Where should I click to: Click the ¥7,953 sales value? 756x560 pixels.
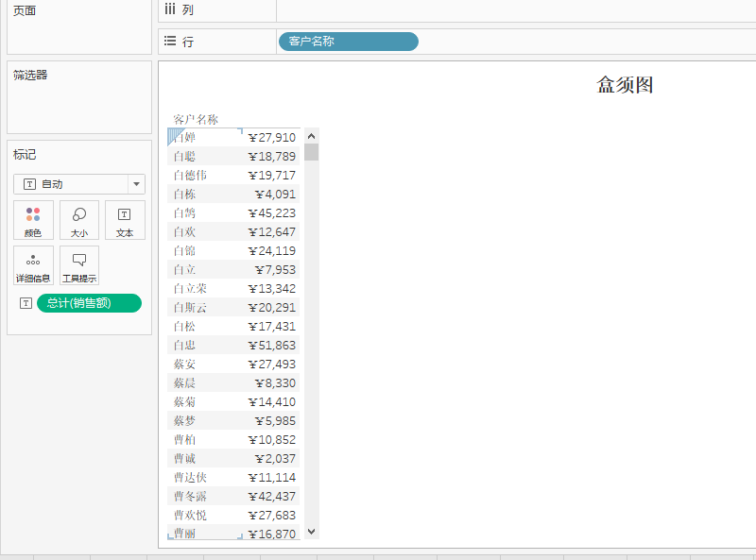pyautogui.click(x=275, y=270)
